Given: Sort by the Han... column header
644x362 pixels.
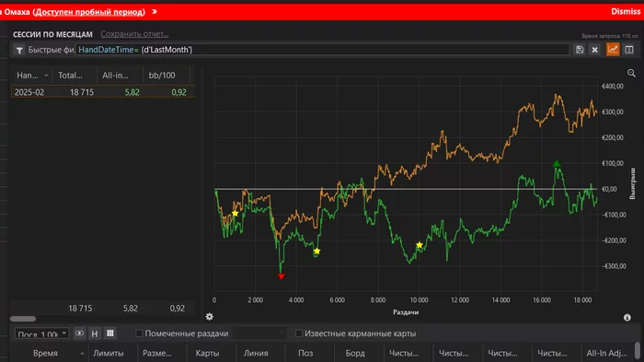Looking at the screenshot, I should (32, 76).
